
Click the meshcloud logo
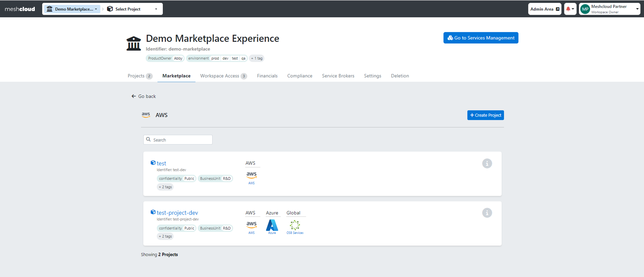coord(20,9)
